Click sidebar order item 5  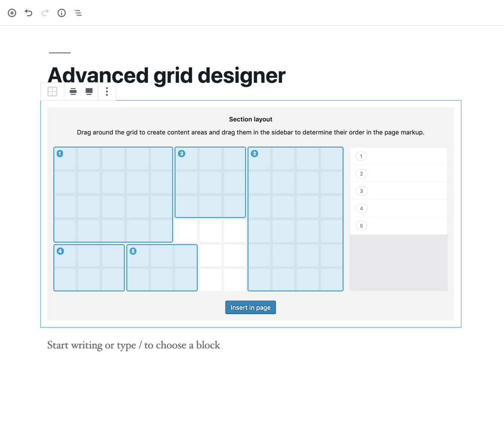(x=398, y=226)
